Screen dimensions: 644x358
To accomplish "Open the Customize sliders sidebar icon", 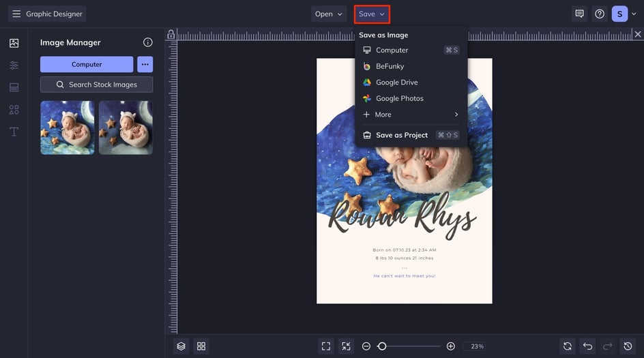I will coord(14,65).
